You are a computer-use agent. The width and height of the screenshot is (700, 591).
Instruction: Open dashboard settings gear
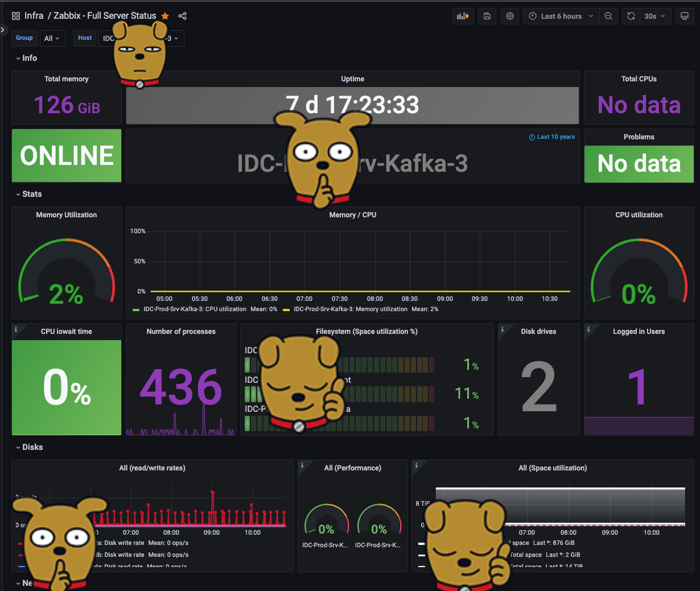pyautogui.click(x=510, y=16)
